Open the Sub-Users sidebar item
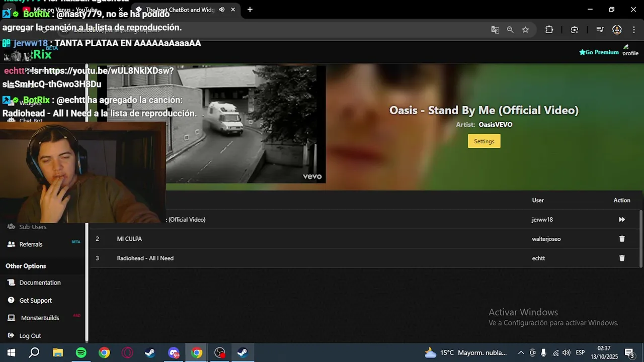The height and width of the screenshot is (362, 644). point(33,227)
